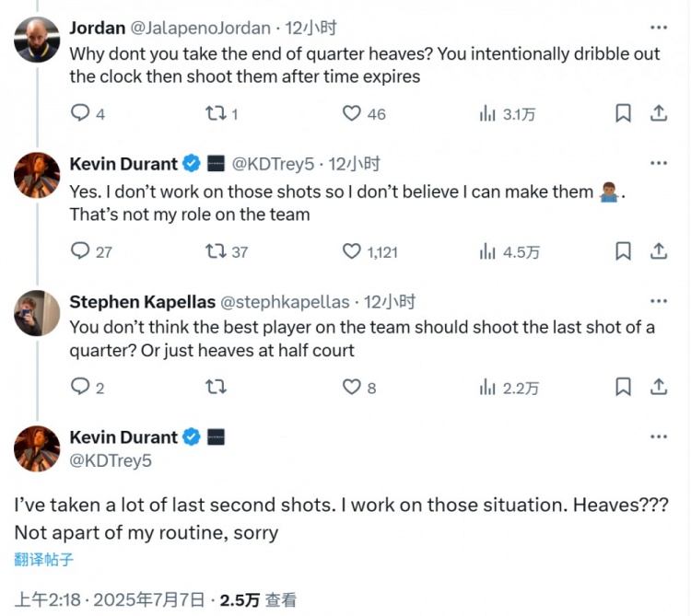Screen dimensions: 691x616
Task: Share Kevin Durant's first reply
Action: click(659, 250)
